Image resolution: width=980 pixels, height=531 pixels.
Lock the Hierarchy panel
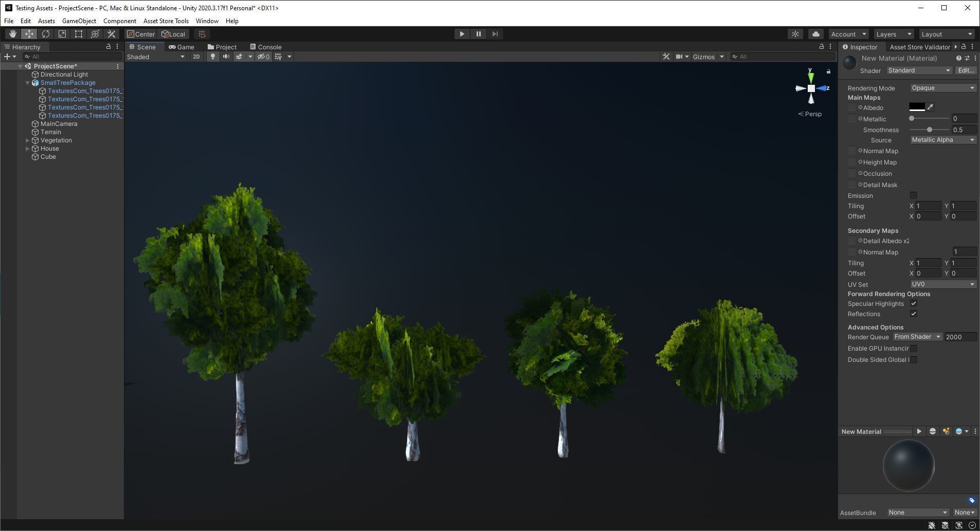point(108,46)
